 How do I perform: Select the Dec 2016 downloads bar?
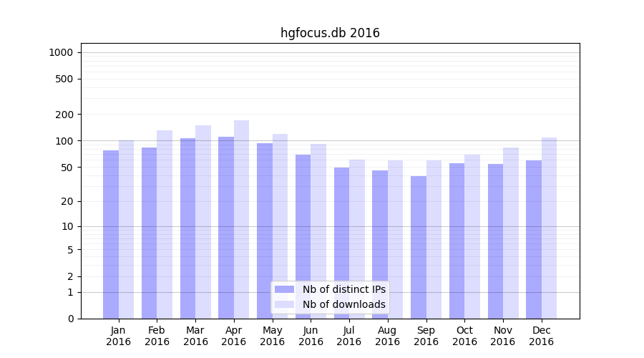(550, 228)
